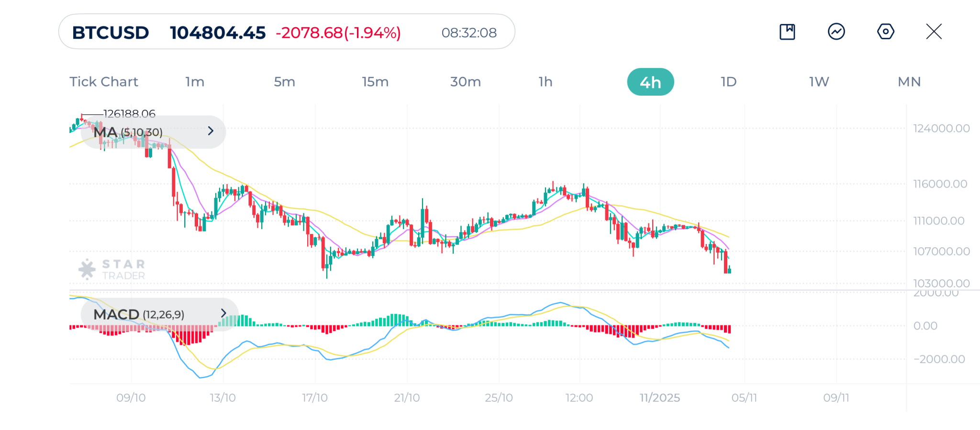Open the chart indicators icon

[x=836, y=32]
